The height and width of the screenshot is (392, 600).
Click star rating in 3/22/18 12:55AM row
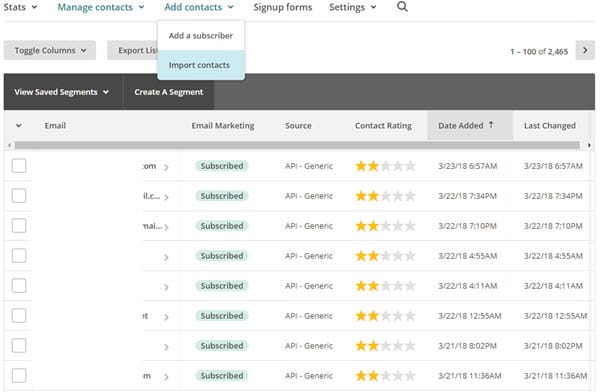click(x=385, y=316)
